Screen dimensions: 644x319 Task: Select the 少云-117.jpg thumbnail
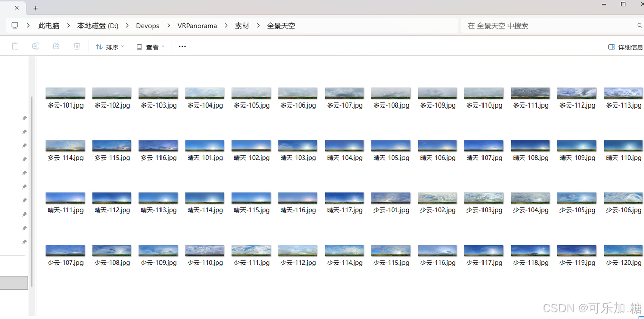pyautogui.click(x=484, y=250)
